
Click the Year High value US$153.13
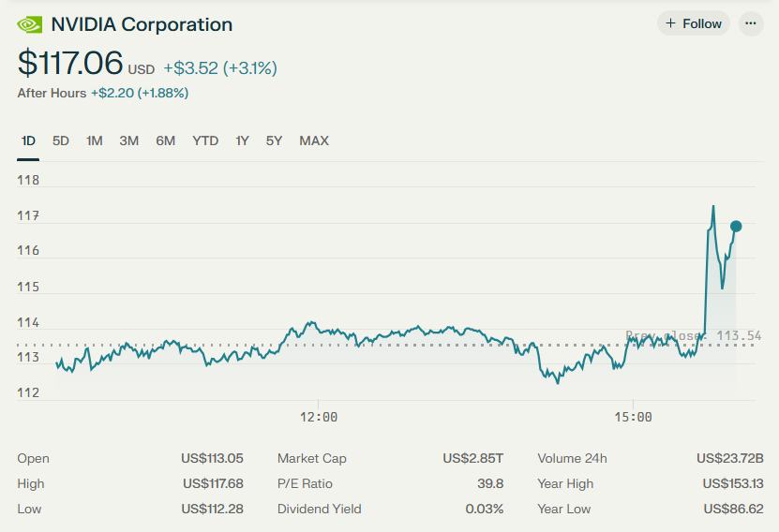click(x=733, y=483)
